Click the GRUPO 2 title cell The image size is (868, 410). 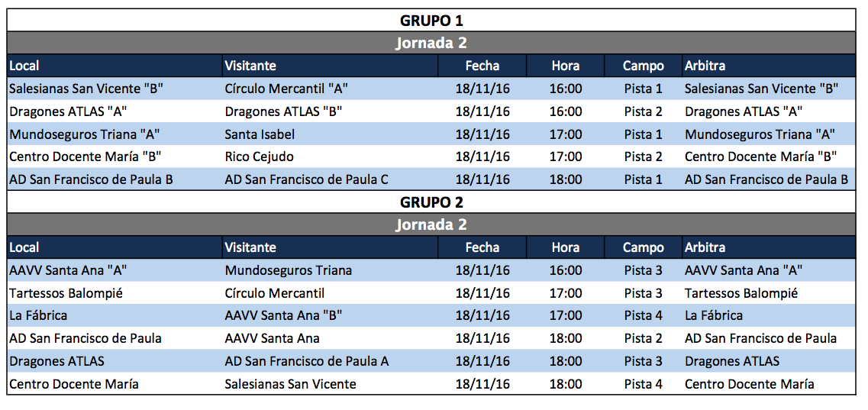(x=431, y=202)
